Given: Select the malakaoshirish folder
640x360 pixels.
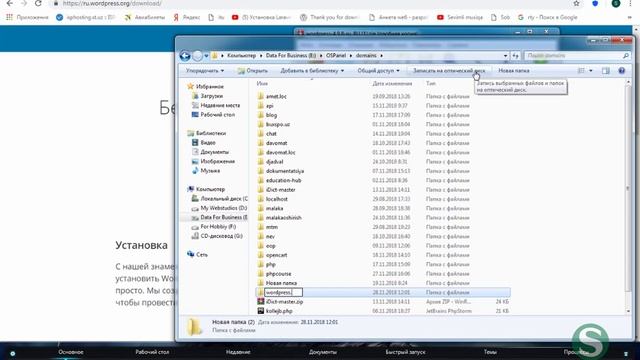Looking at the screenshot, I should [284, 218].
